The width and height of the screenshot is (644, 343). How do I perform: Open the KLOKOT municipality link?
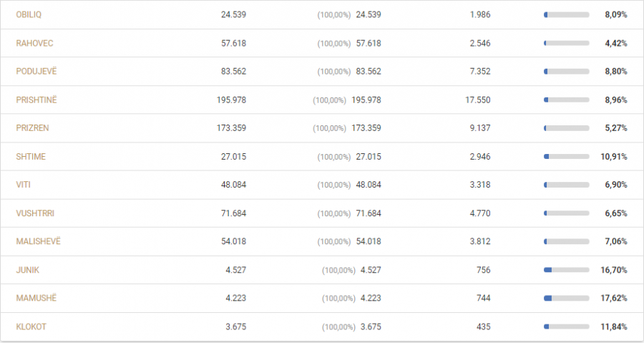31,327
